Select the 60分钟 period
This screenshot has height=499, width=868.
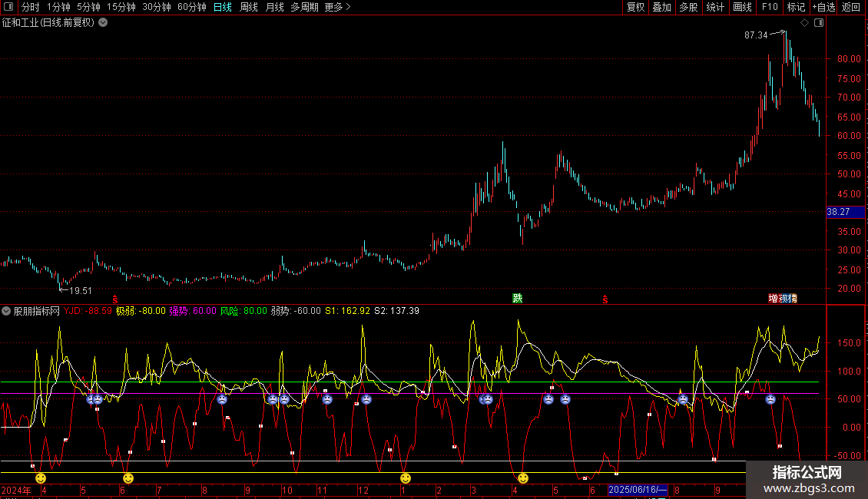191,7
